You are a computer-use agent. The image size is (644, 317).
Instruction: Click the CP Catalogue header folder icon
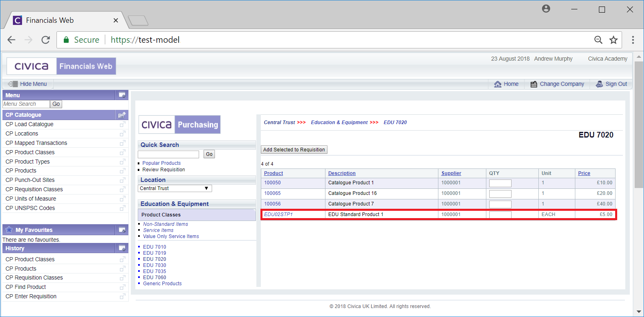tap(122, 115)
